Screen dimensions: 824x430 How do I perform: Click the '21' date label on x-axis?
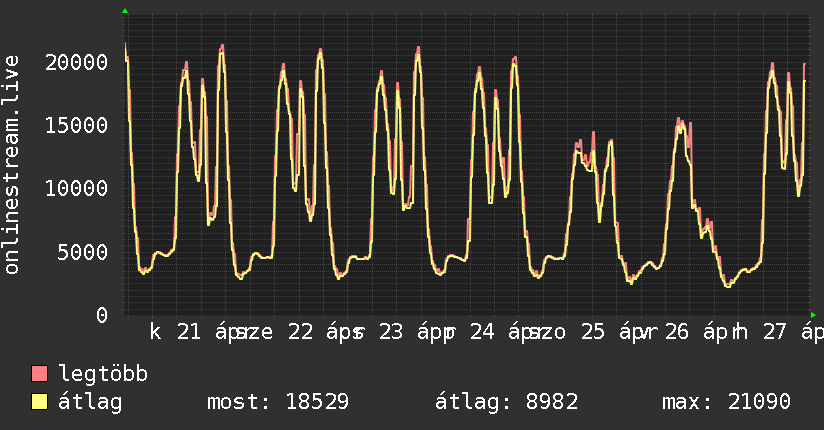[189, 332]
